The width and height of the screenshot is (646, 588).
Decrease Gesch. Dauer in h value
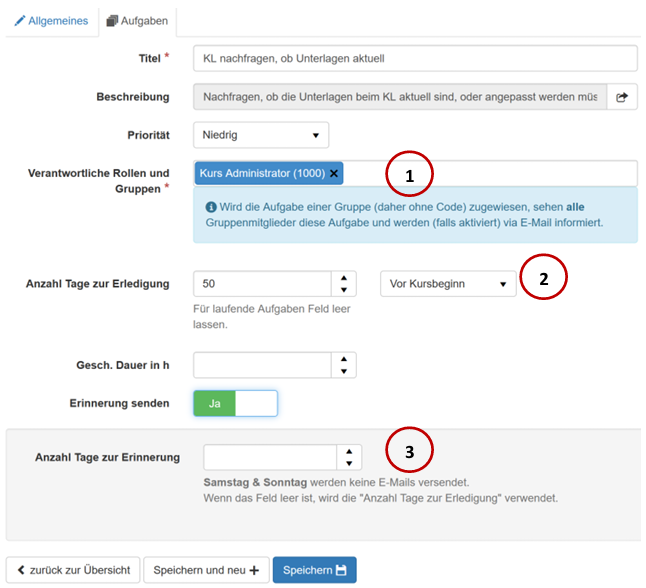point(344,372)
